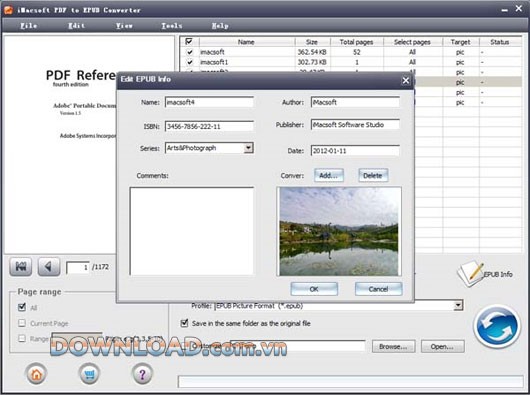Screen dimensions: 530x395
Task: Click the 302.73 KB size cell
Action: click(312, 62)
